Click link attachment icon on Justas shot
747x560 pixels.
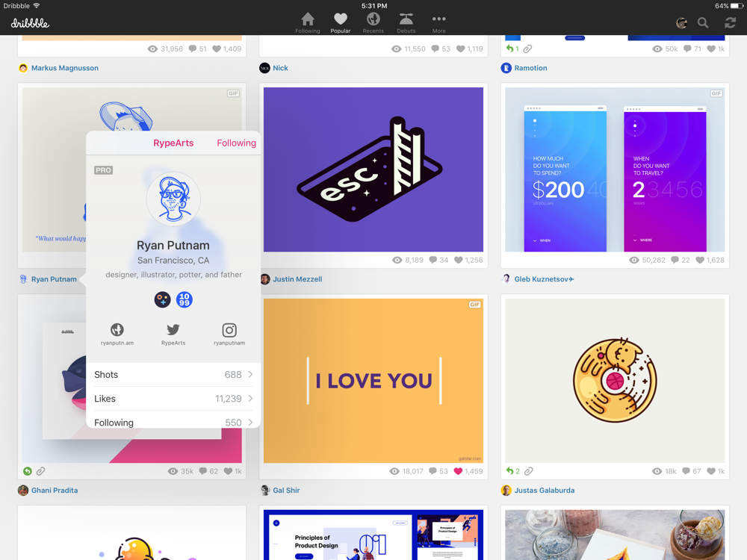coord(528,471)
